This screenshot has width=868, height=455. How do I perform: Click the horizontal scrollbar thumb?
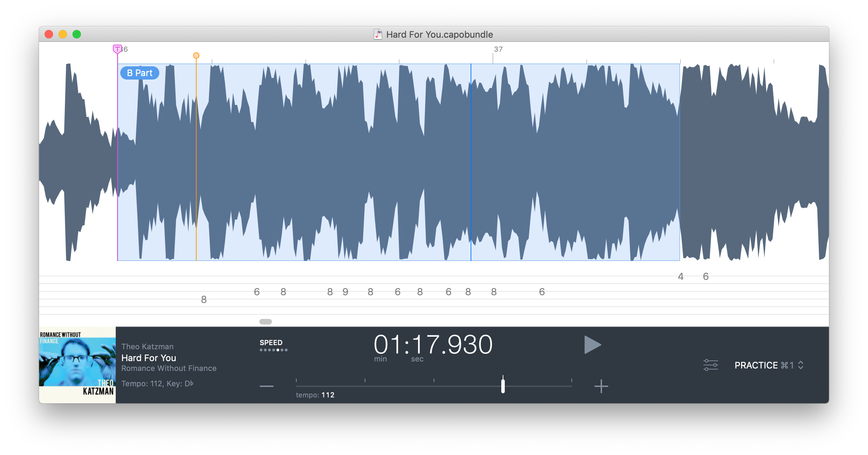[x=265, y=322]
